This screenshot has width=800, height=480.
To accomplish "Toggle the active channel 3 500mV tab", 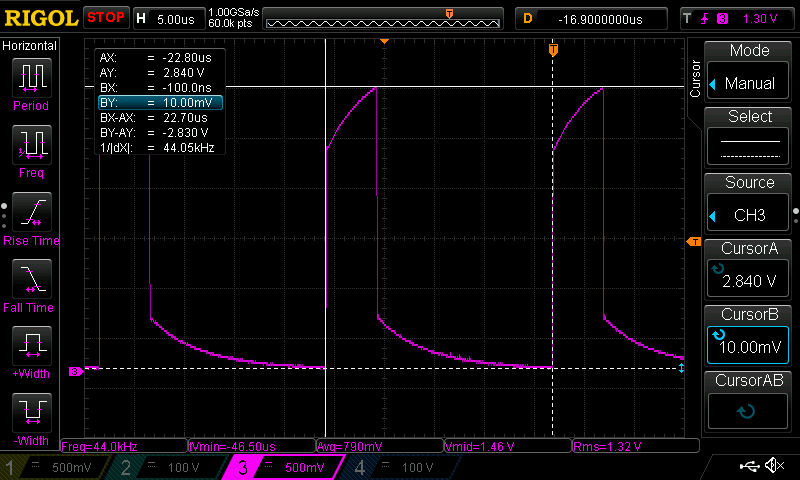I will 283,467.
